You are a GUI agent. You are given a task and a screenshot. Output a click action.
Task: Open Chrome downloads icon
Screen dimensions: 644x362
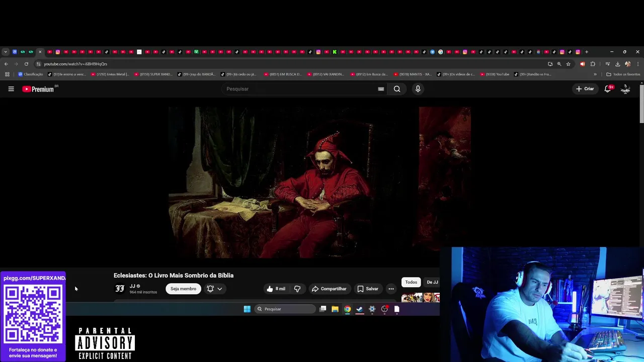click(617, 64)
